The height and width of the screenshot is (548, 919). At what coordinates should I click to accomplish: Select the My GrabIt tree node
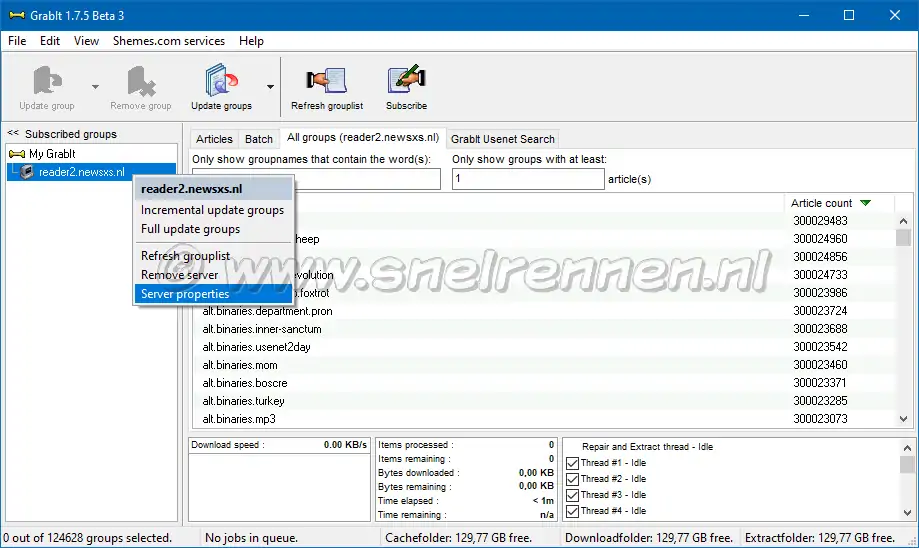point(52,154)
